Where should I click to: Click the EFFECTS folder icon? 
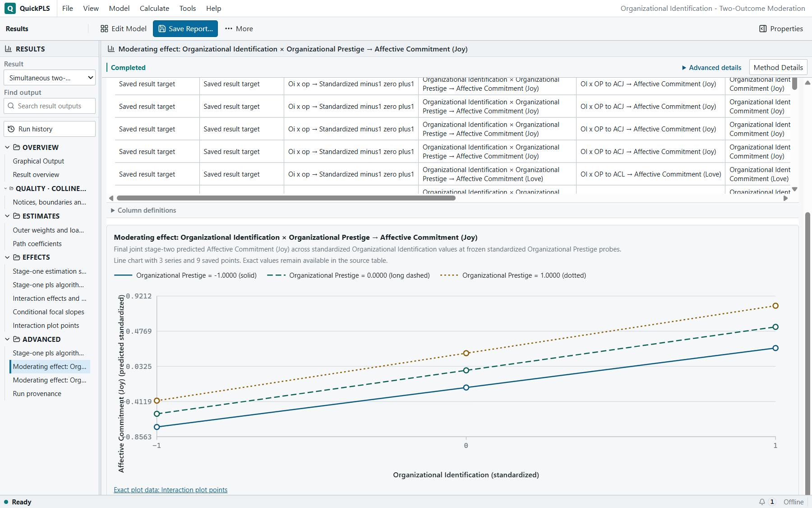coord(17,257)
